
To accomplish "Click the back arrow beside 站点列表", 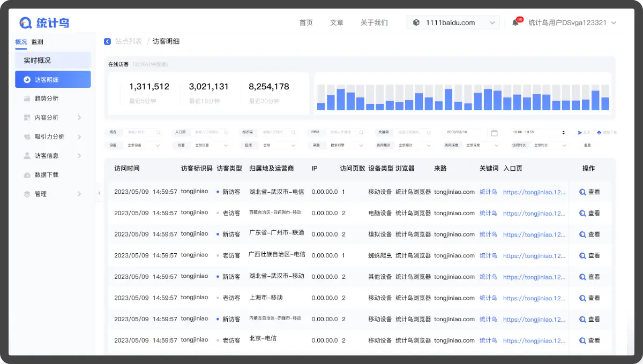I will click(107, 41).
